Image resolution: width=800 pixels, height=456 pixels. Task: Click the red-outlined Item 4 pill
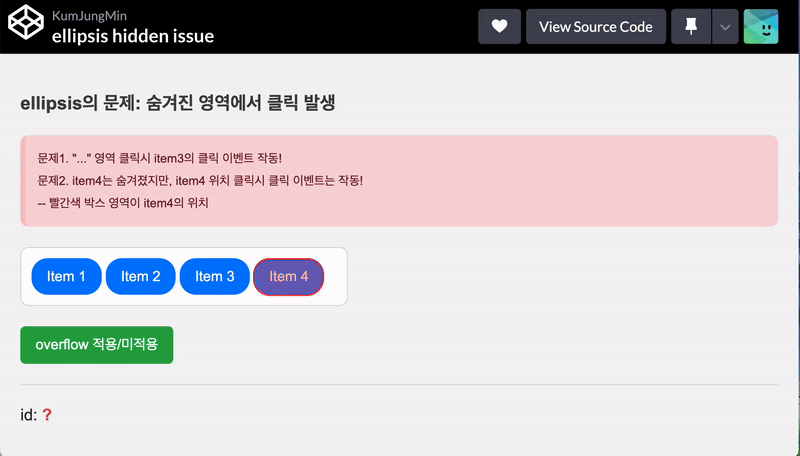[289, 276]
